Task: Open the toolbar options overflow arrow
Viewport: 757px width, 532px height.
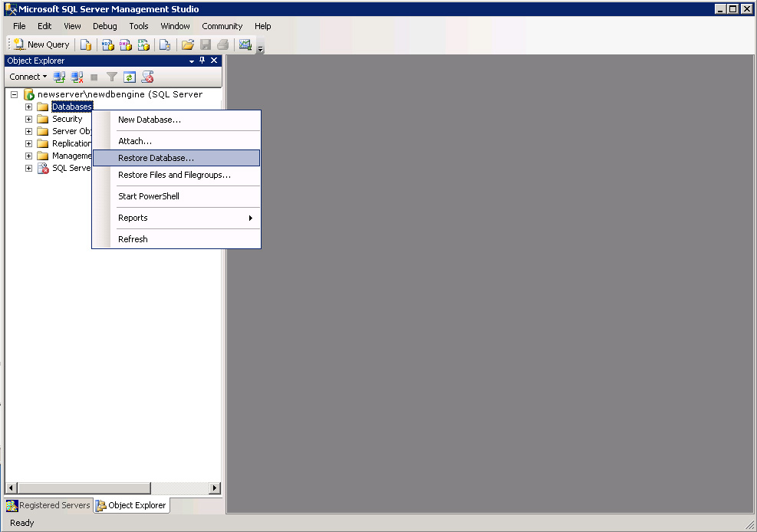Action: click(x=261, y=48)
